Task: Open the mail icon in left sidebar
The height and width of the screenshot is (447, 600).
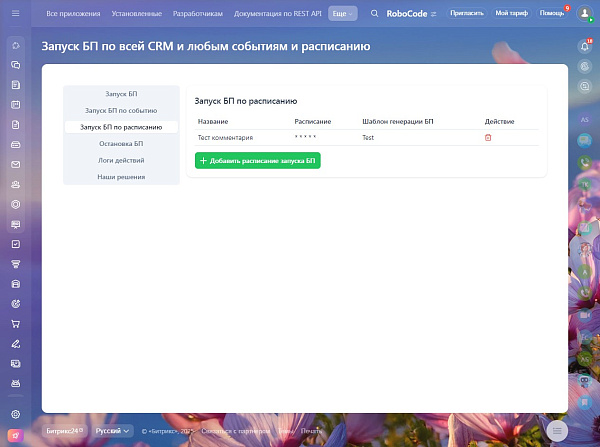Action: (x=16, y=165)
